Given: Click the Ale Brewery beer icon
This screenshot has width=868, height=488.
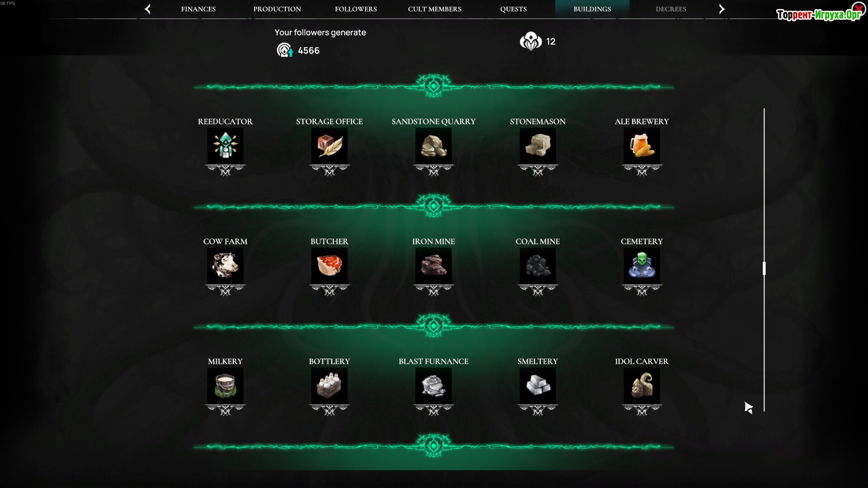Looking at the screenshot, I should click(642, 146).
